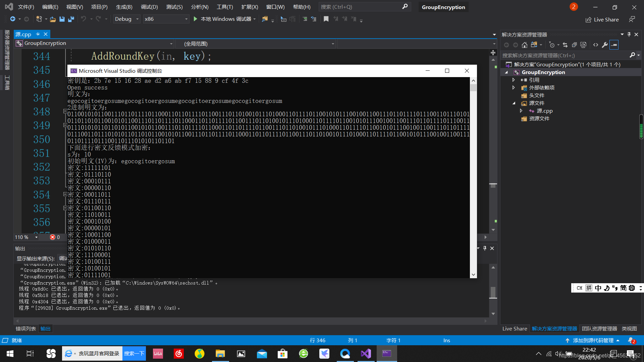Open Visual Studio from the taskbar

[366, 354]
